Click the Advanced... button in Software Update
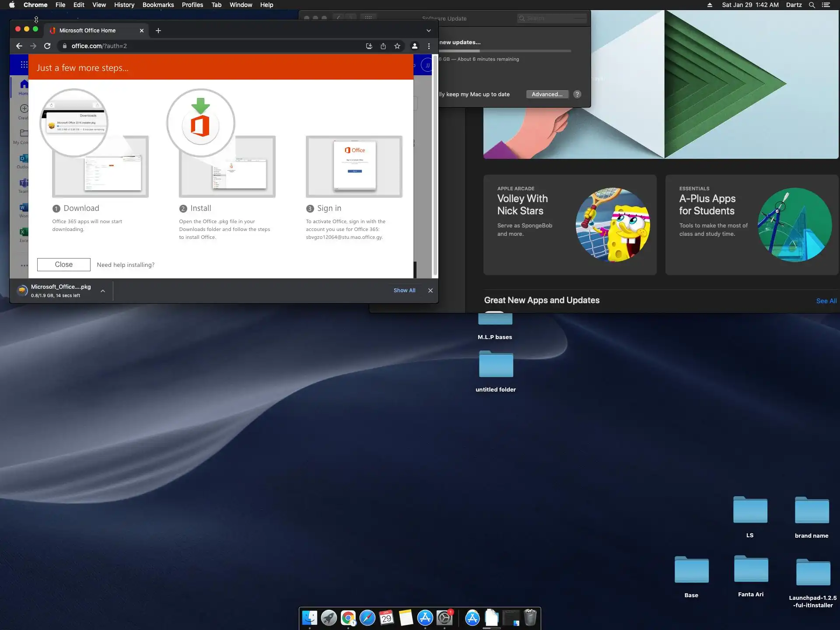The width and height of the screenshot is (840, 630). [547, 94]
